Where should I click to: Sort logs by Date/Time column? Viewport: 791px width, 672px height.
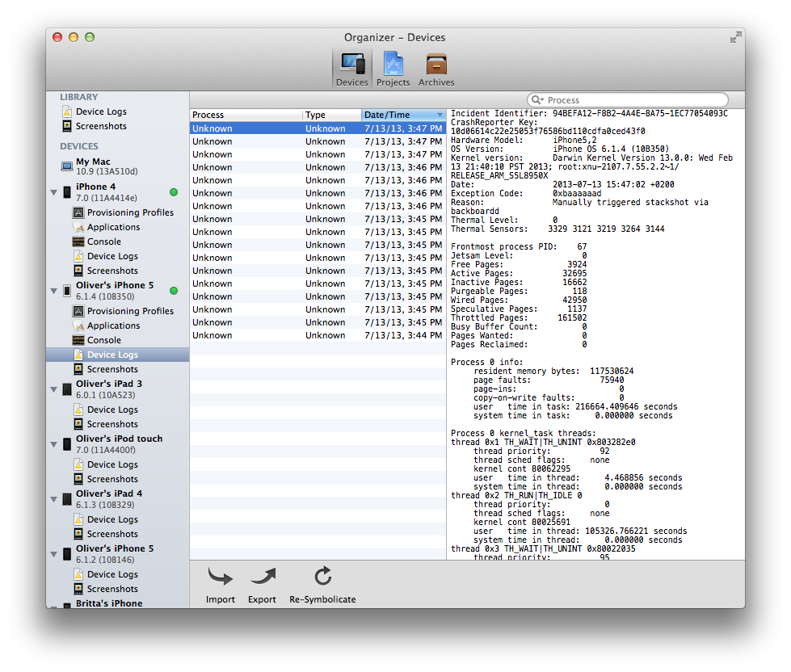pyautogui.click(x=403, y=115)
